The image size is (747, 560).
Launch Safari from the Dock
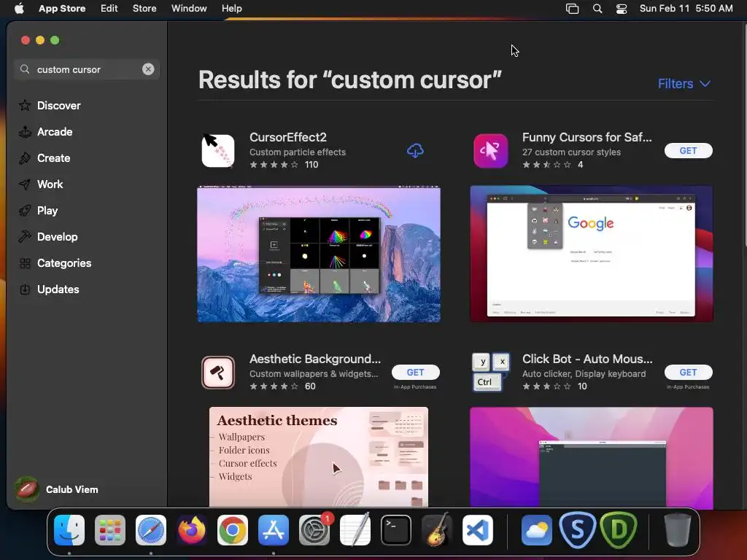(151, 530)
